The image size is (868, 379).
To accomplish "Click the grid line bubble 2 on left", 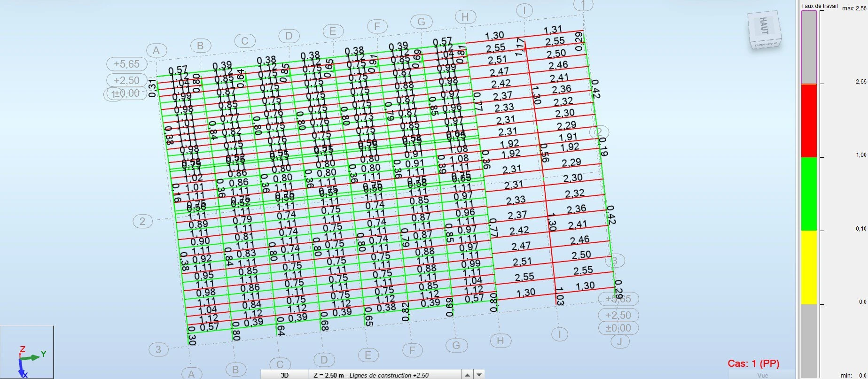I will coord(142,221).
